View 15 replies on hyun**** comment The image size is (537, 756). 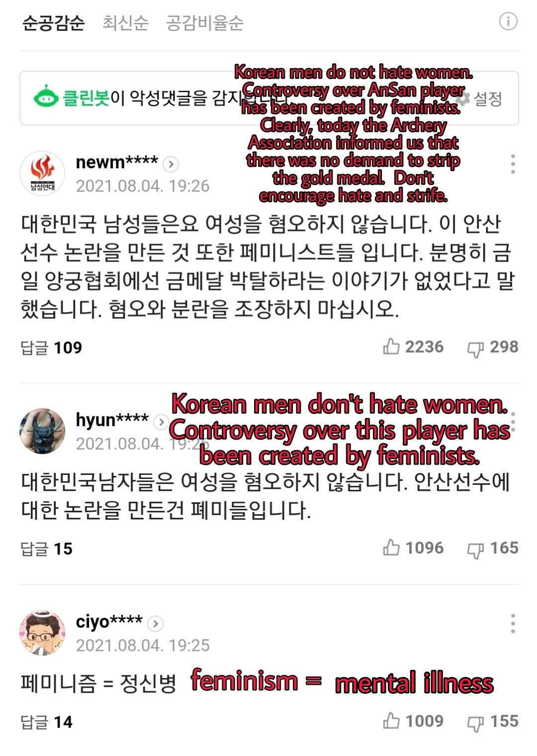(x=47, y=549)
